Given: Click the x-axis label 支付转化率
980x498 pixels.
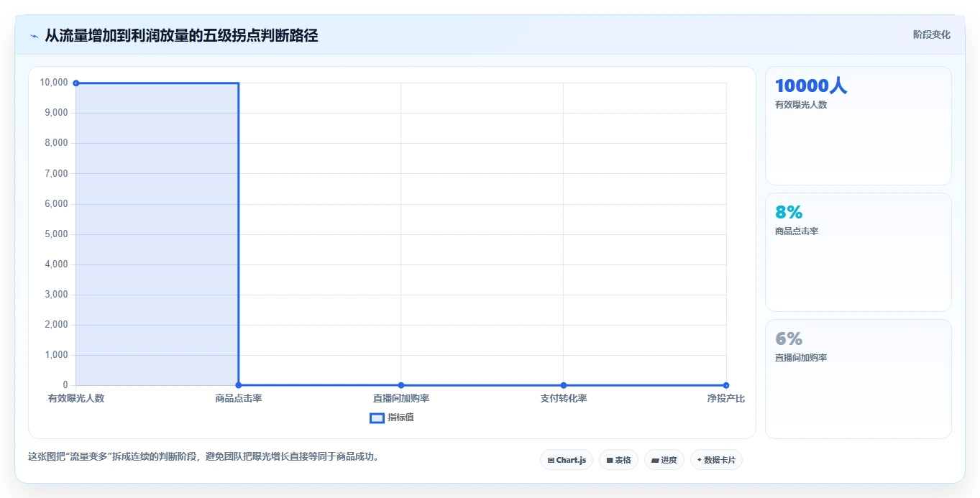Looking at the screenshot, I should [x=563, y=398].
